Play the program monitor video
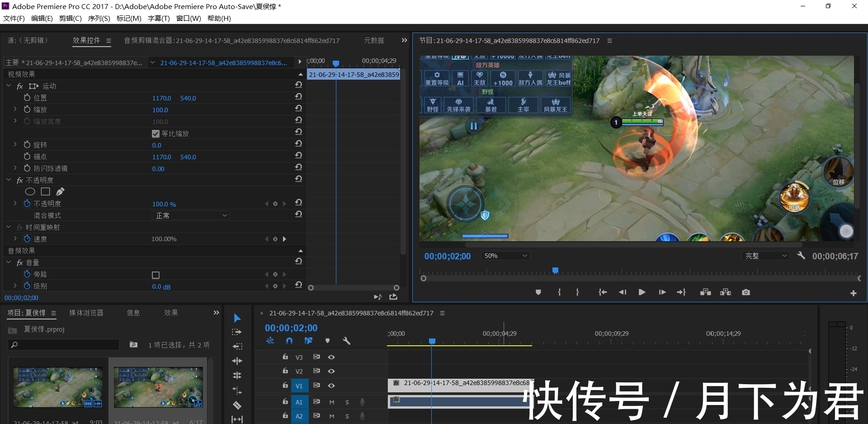This screenshot has width=868, height=424. (x=642, y=292)
